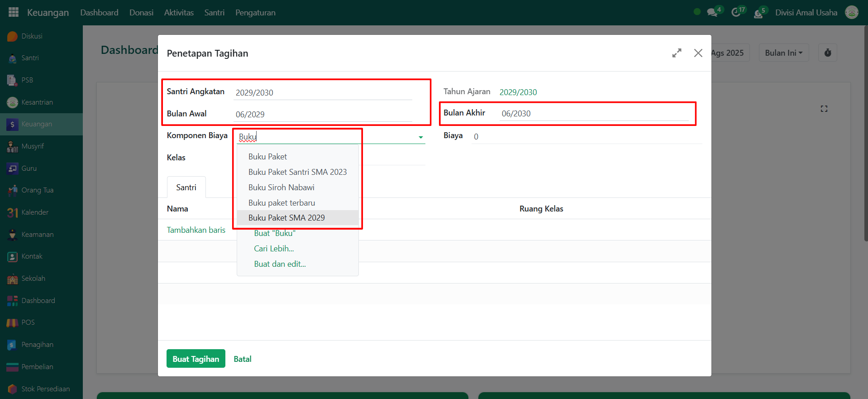Close the Penetapan Tagihan dialog
The width and height of the screenshot is (868, 399).
pos(698,53)
